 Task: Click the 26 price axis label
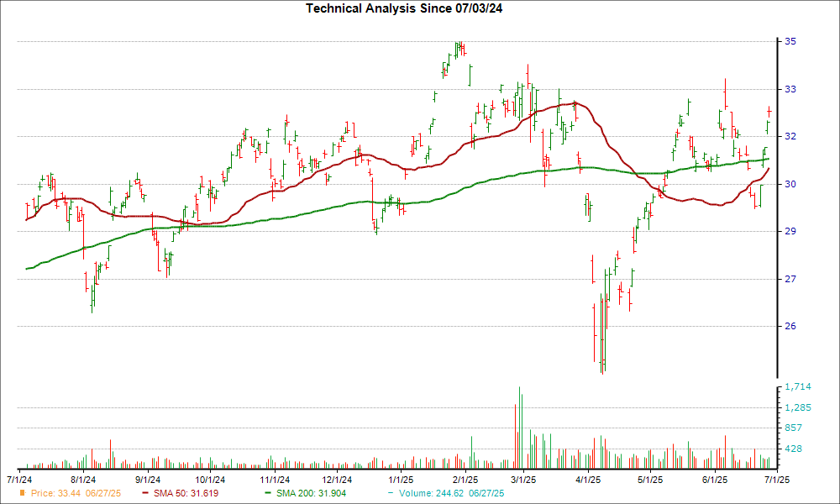[790, 326]
